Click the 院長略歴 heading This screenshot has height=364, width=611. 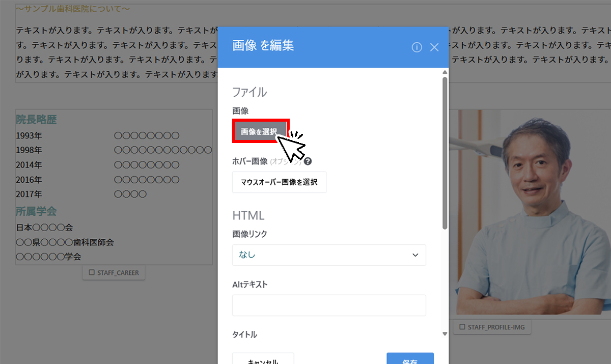pos(36,120)
